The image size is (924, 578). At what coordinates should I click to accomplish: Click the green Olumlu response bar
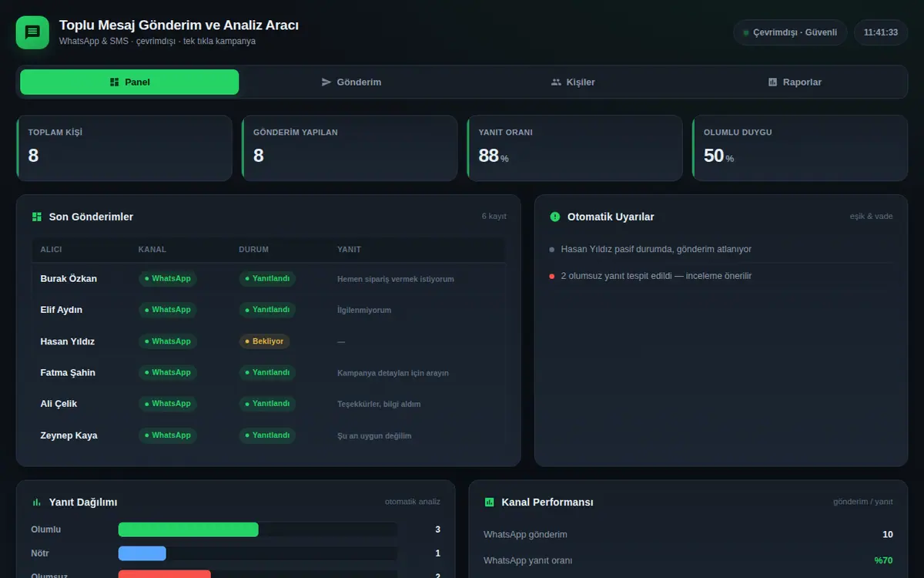[x=188, y=529]
